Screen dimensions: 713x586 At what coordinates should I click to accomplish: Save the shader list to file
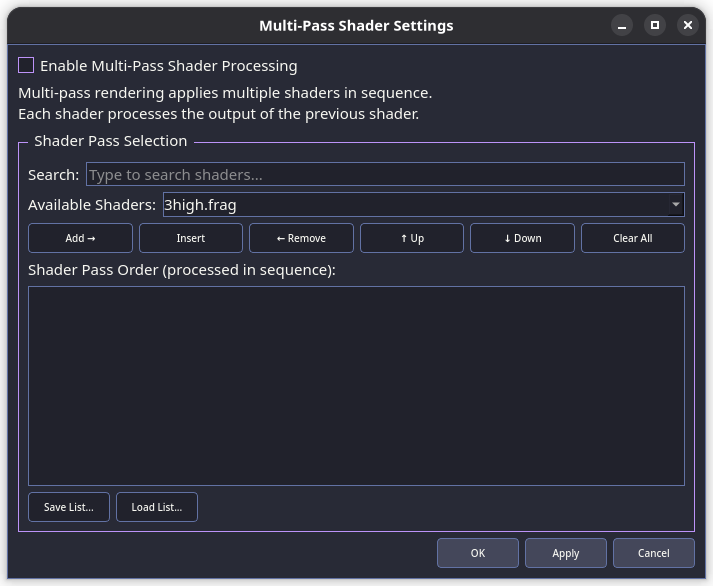(69, 507)
